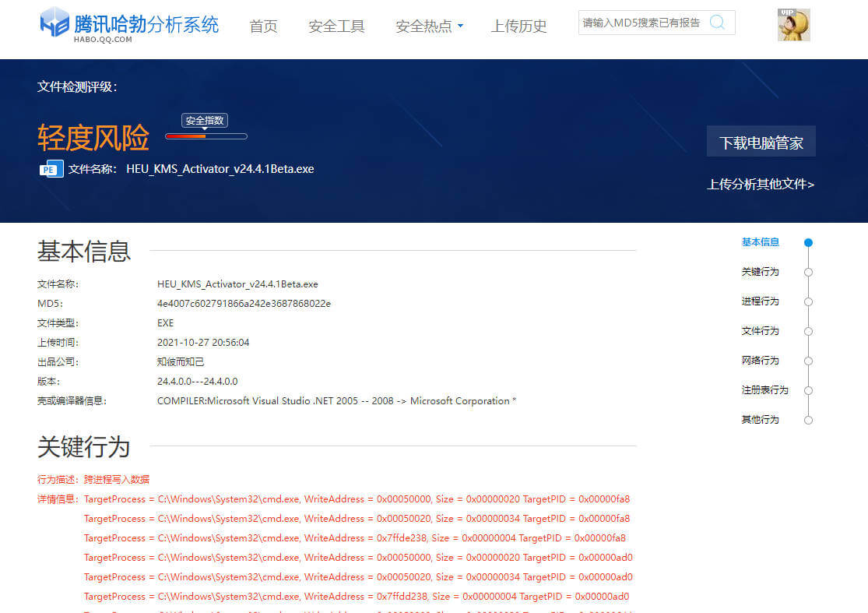The image size is (868, 613).
Task: Jump to 文件行为 section in sidebar
Action: (x=760, y=330)
